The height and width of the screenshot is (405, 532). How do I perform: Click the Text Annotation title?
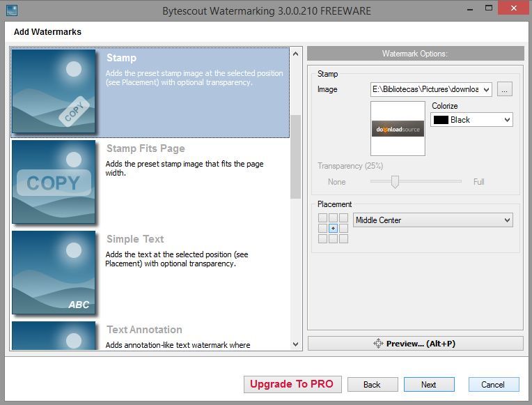144,330
